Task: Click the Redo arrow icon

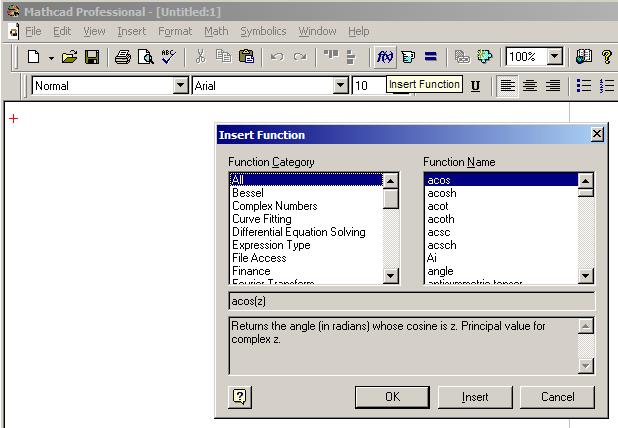Action: (x=300, y=57)
